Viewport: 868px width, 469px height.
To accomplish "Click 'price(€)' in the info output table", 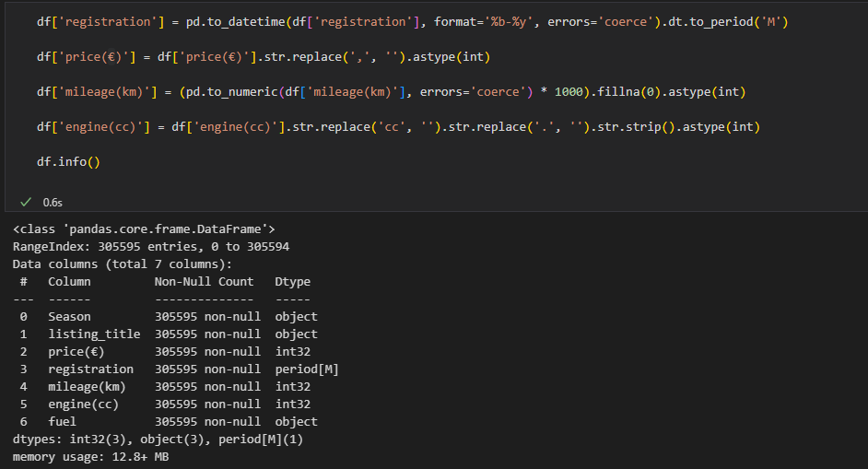I will pos(76,352).
